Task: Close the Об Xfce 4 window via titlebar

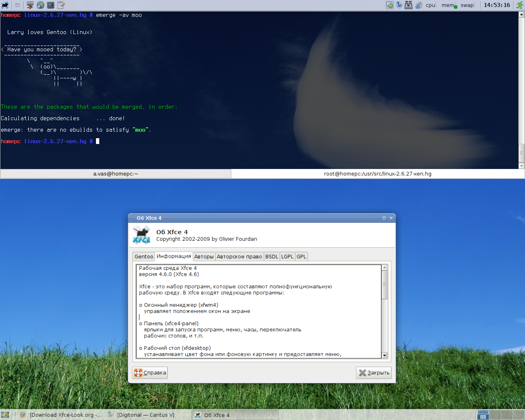Action: pos(391,218)
